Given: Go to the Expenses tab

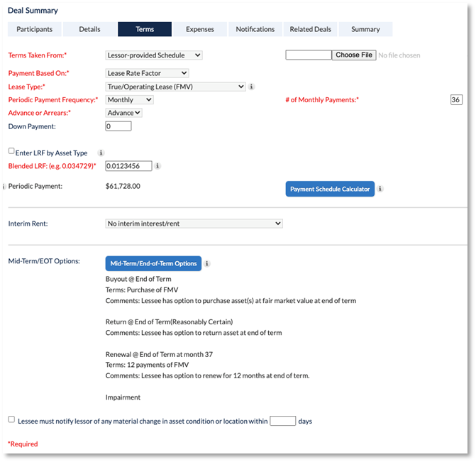Looking at the screenshot, I should (x=200, y=29).
